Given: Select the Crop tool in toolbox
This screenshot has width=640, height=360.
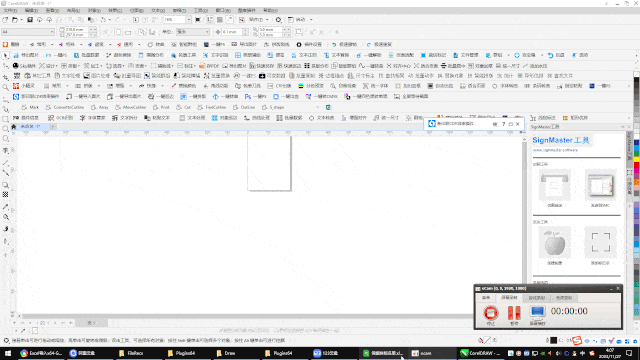Looking at the screenshot, I should [x=5, y=77].
